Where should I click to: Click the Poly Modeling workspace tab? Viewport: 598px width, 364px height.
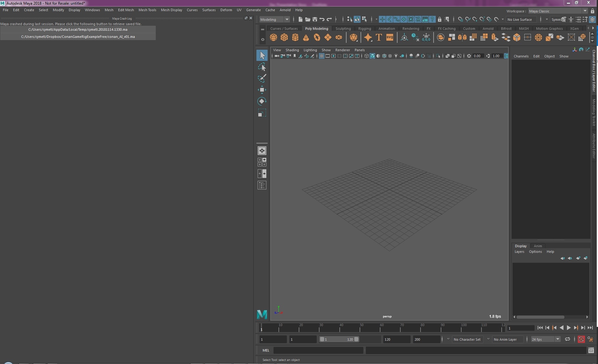pyautogui.click(x=316, y=28)
